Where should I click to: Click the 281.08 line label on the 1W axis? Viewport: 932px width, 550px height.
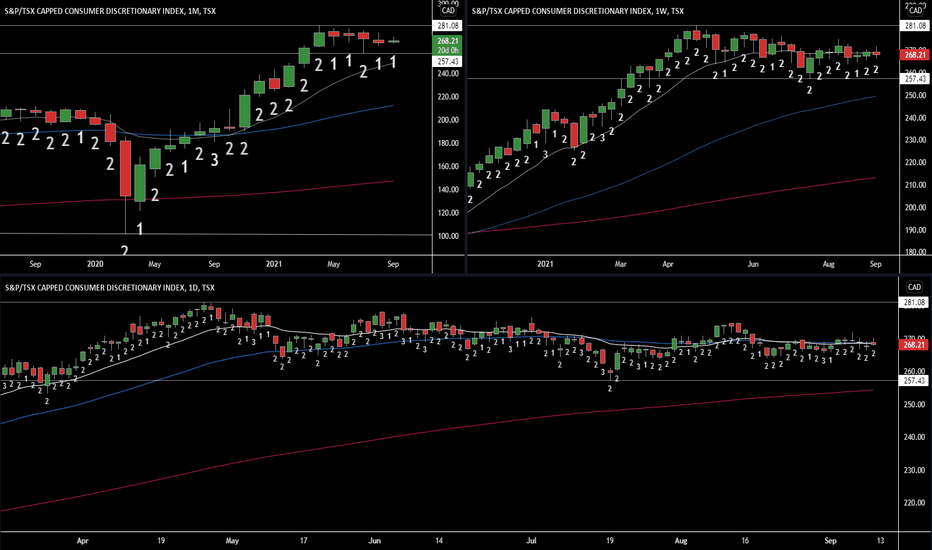915,26
